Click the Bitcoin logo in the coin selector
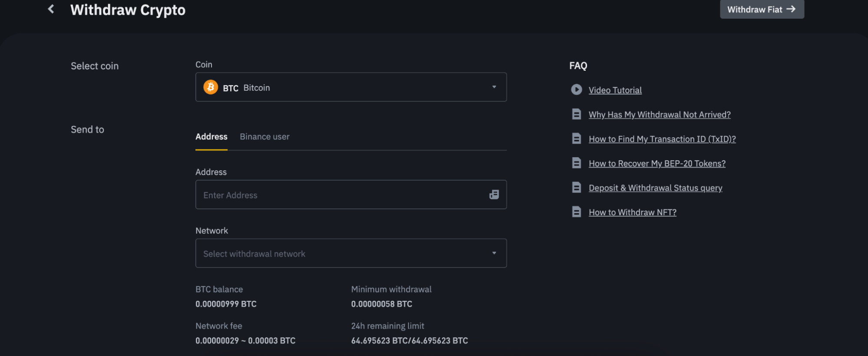This screenshot has height=356, width=868. point(211,87)
